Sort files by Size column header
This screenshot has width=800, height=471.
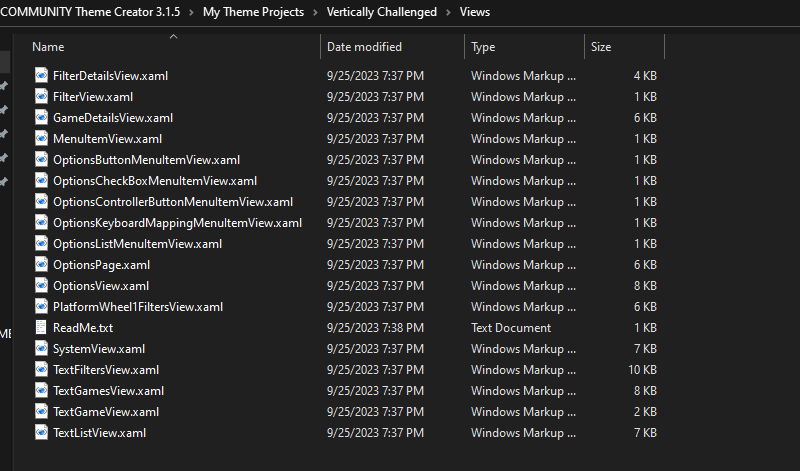[601, 47]
